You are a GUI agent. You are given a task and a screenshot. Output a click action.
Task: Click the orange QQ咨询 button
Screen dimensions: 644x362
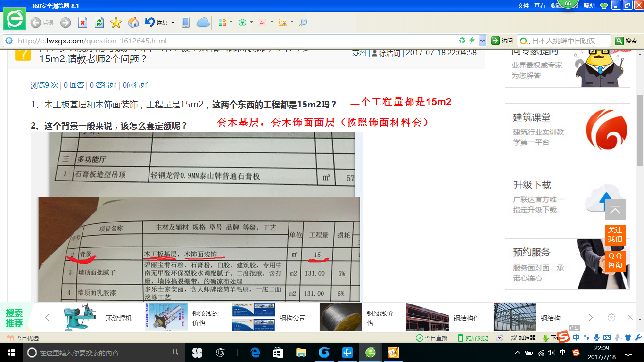point(615,260)
